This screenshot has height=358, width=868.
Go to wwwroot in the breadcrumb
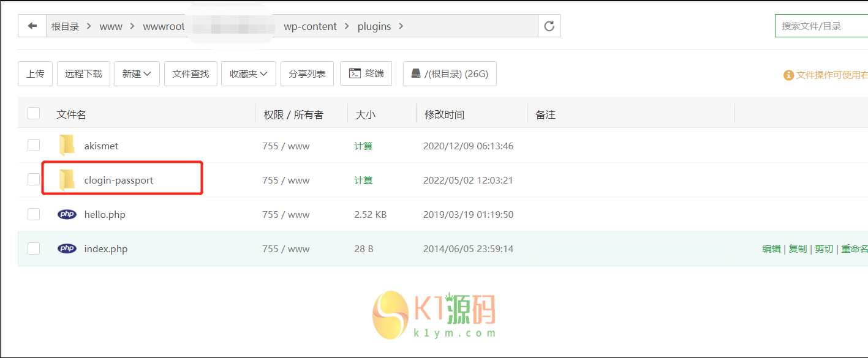click(164, 26)
